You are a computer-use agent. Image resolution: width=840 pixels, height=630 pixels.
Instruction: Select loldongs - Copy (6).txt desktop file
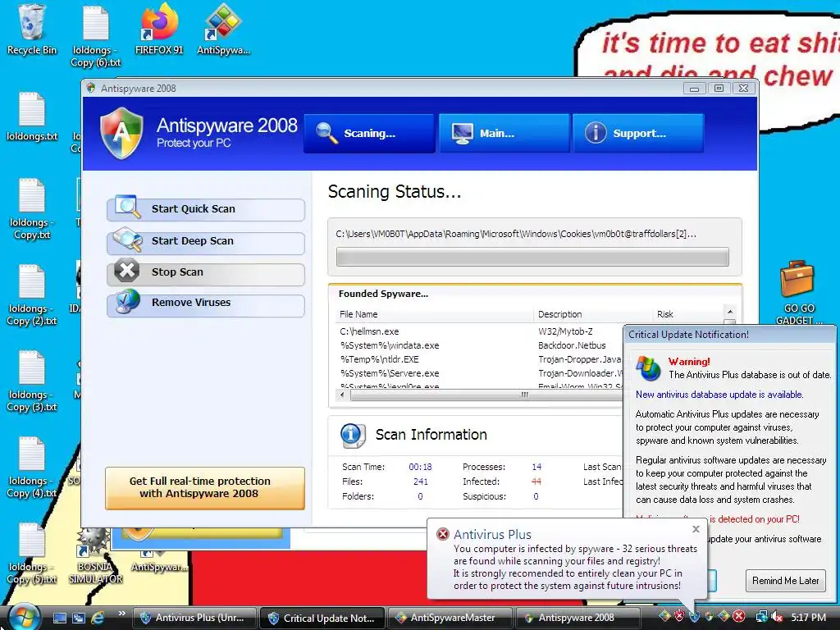tap(95, 35)
